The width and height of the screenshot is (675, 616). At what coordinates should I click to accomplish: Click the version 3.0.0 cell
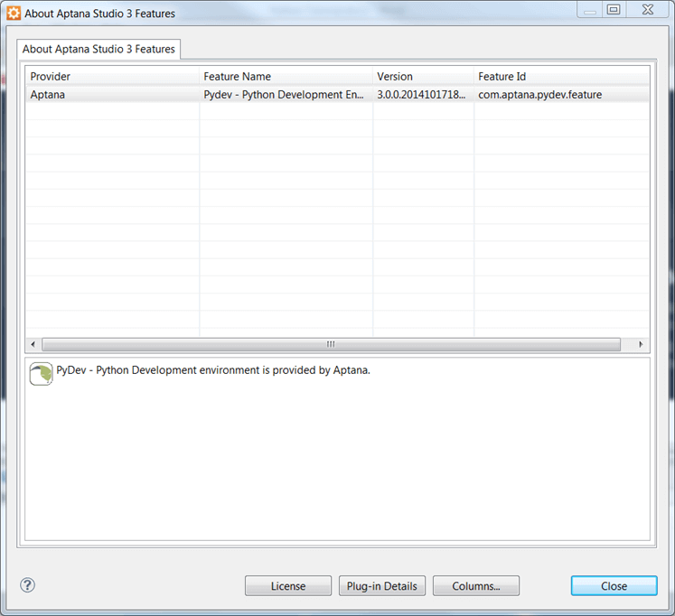(x=421, y=95)
